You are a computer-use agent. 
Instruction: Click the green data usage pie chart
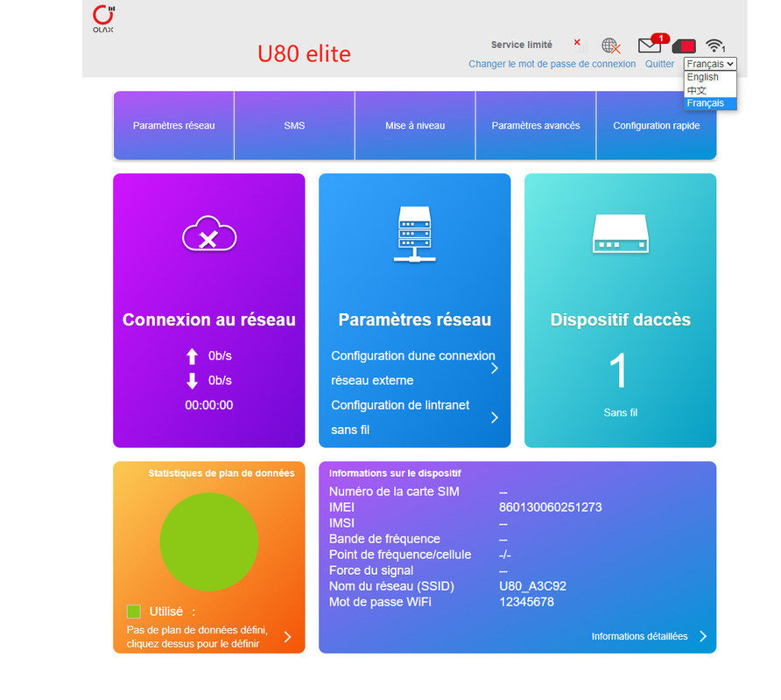pyautogui.click(x=208, y=542)
